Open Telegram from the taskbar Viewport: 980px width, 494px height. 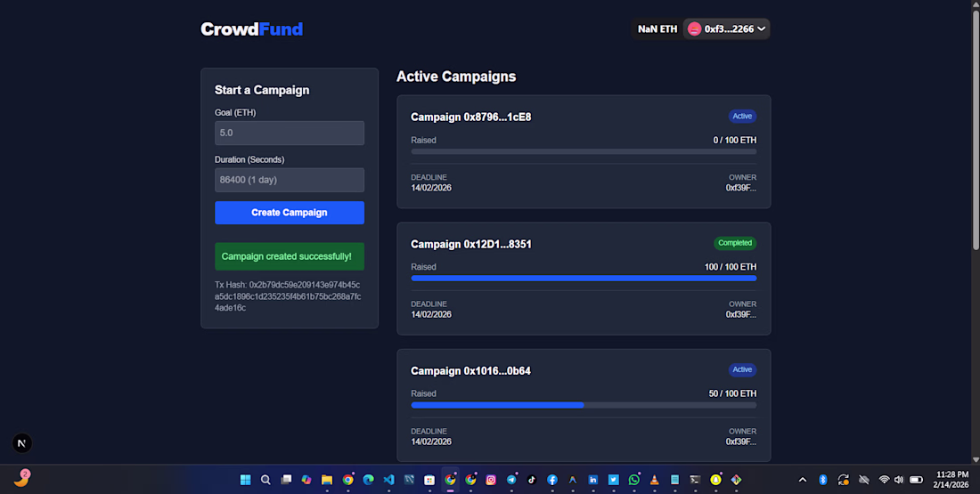point(511,480)
